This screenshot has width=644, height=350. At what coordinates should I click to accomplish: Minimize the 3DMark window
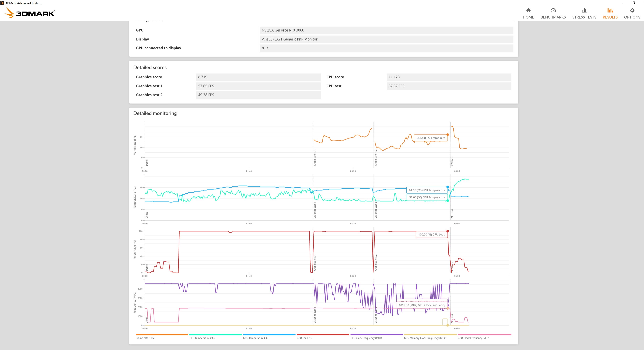621,3
